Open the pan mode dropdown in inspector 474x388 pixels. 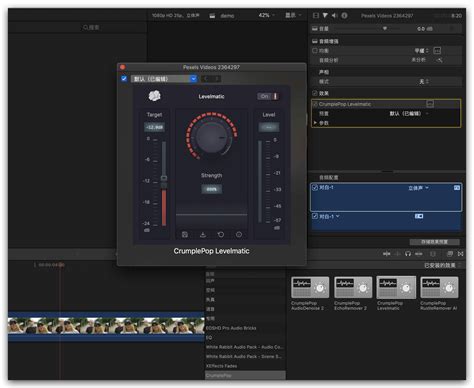pos(424,81)
